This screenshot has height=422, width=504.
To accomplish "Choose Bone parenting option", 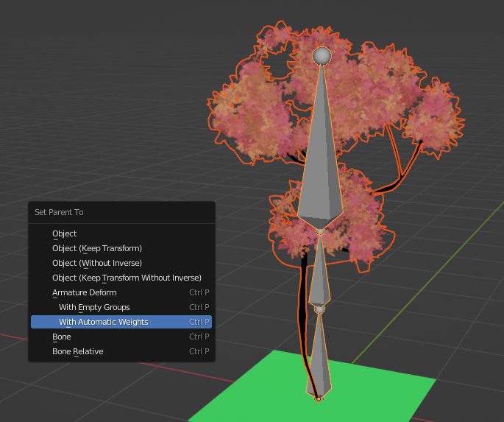I will 62,337.
